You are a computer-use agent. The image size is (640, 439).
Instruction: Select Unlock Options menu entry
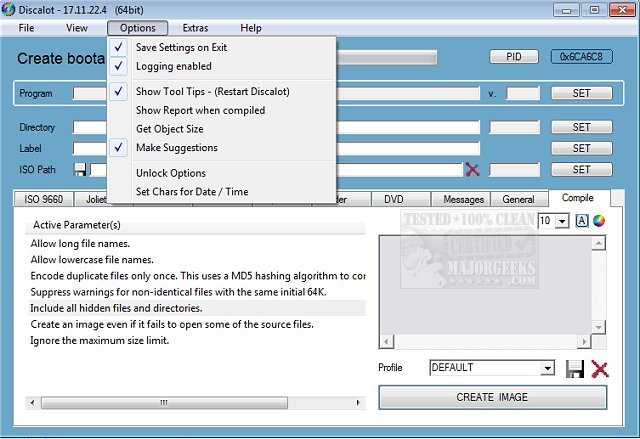(x=222, y=173)
